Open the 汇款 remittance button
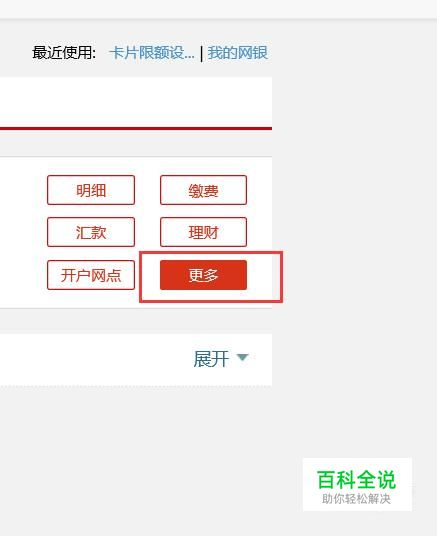437x536 pixels. click(91, 232)
